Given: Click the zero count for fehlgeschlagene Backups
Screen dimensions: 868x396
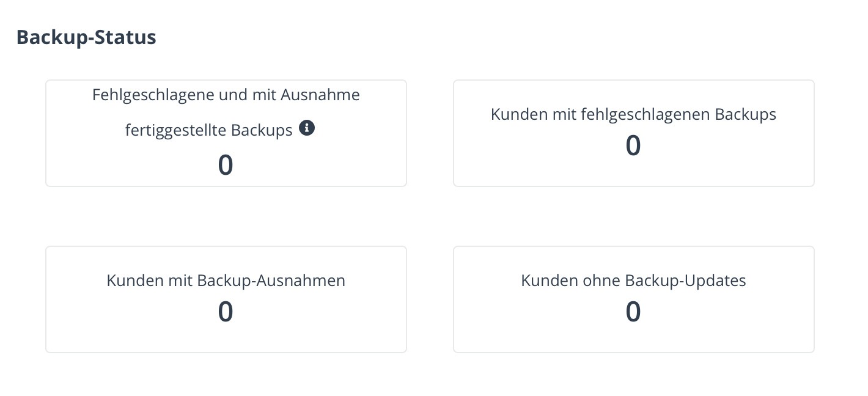Looking at the screenshot, I should [226, 164].
